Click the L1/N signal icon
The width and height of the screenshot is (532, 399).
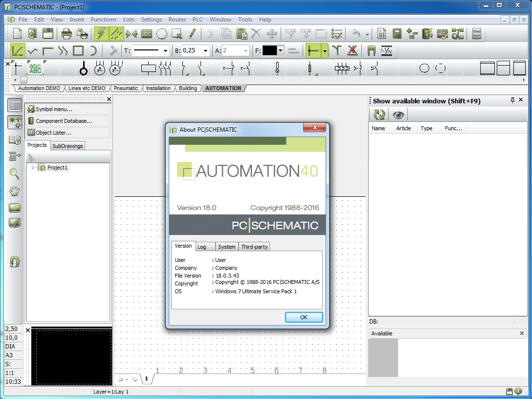pos(386,50)
